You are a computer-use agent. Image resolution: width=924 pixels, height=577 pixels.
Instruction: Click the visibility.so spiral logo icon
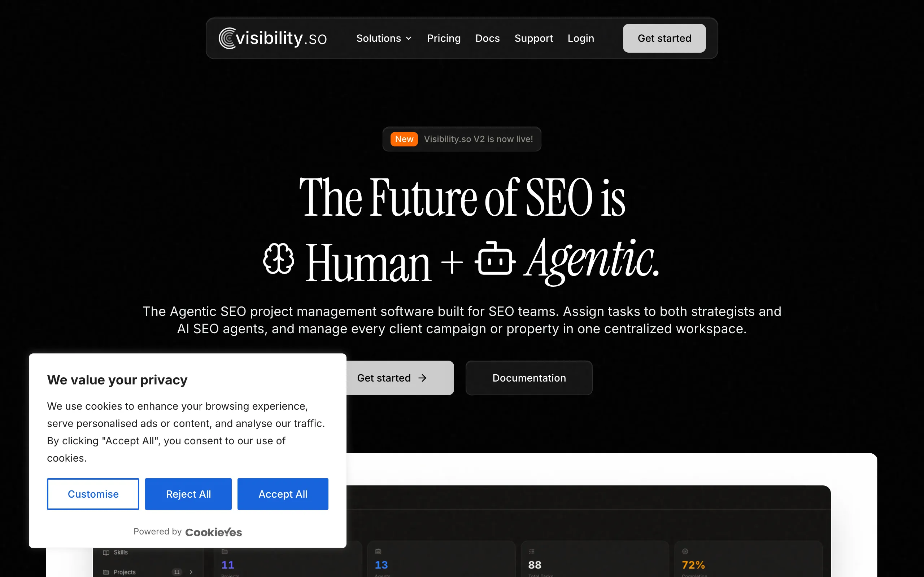point(227,38)
